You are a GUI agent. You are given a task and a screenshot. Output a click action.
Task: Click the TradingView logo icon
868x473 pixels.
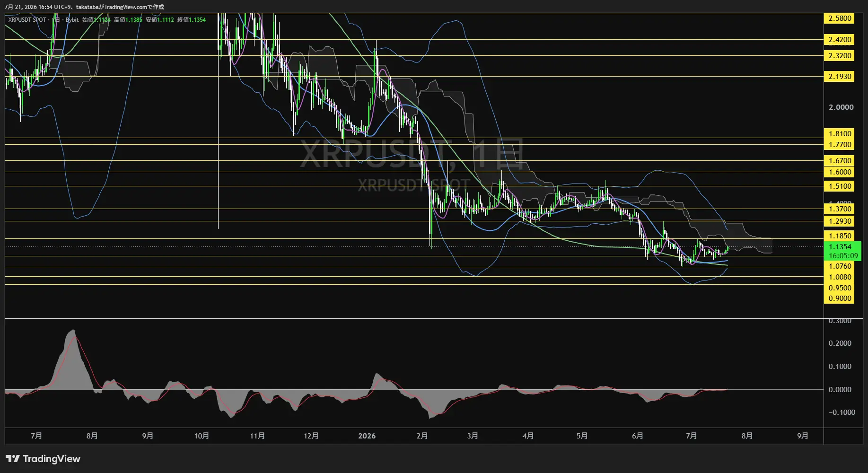coord(13,459)
